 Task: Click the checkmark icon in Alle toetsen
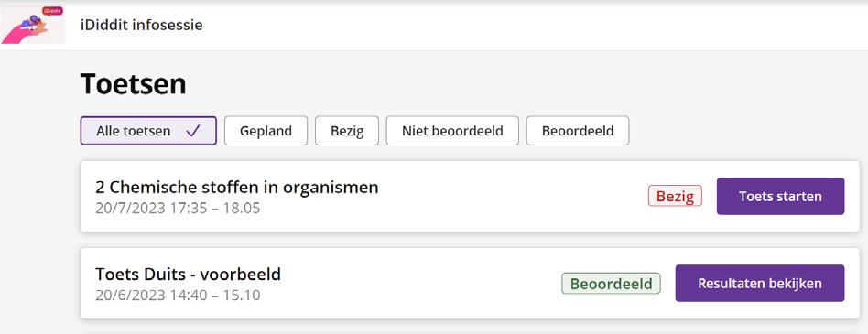click(193, 131)
